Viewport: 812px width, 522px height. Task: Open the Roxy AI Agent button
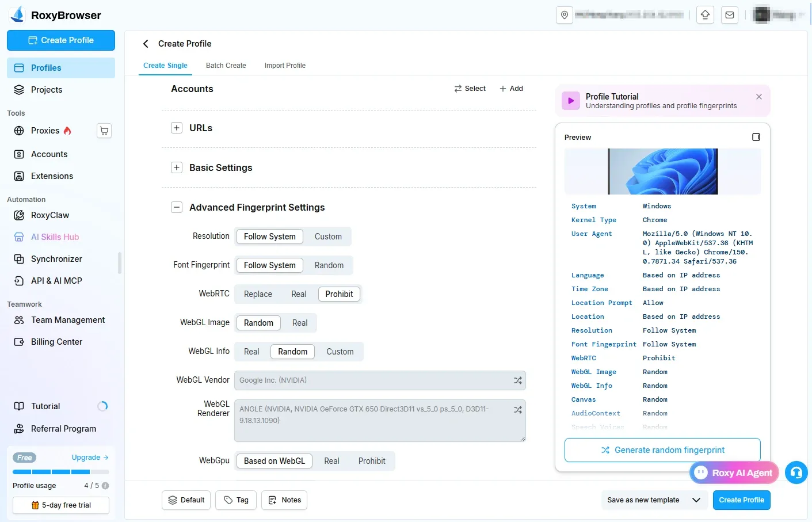(734, 473)
